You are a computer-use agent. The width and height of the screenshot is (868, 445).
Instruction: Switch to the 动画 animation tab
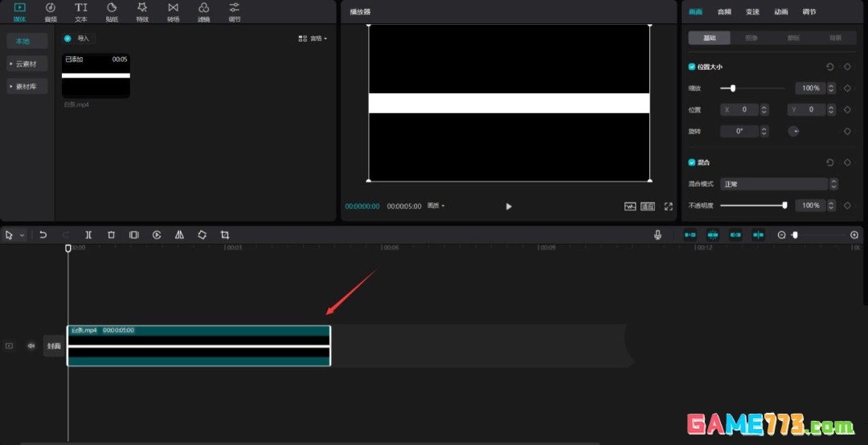[780, 12]
